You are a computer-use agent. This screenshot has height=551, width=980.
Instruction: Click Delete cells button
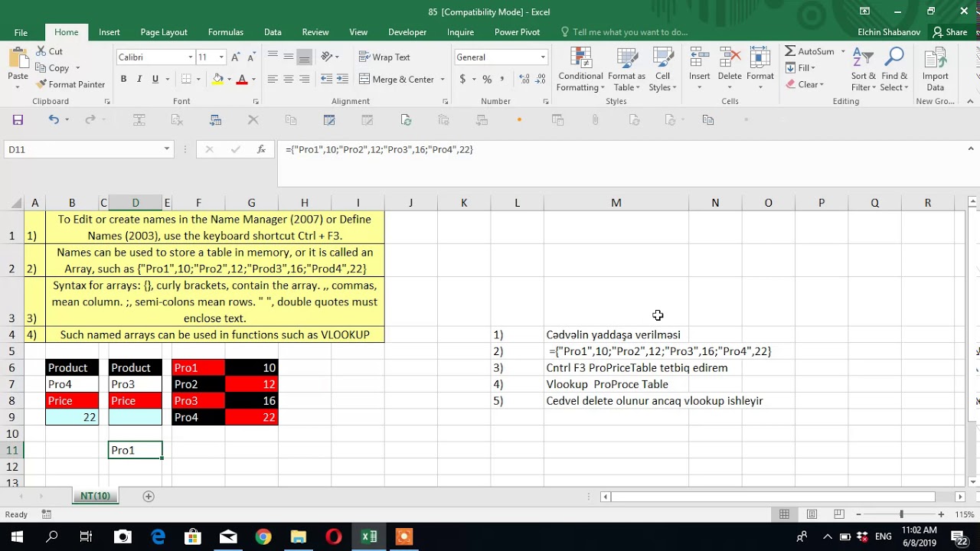pyautogui.click(x=730, y=70)
